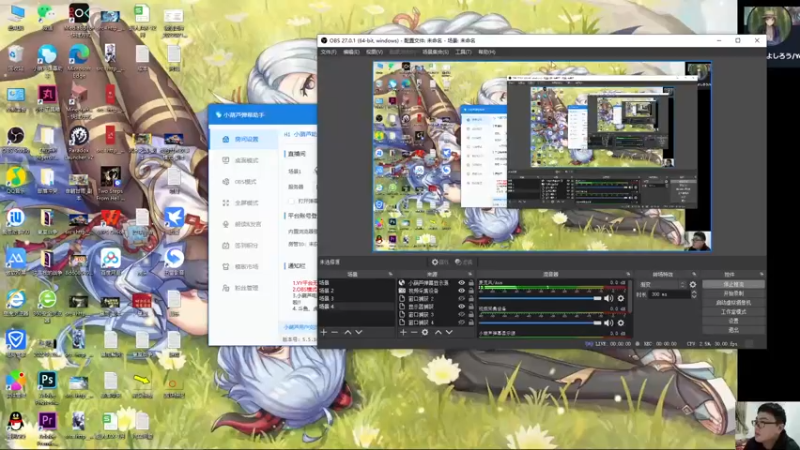The height and width of the screenshot is (450, 800).
Task: Open Microsoft Edge desktop shortcut
Action: [79, 59]
